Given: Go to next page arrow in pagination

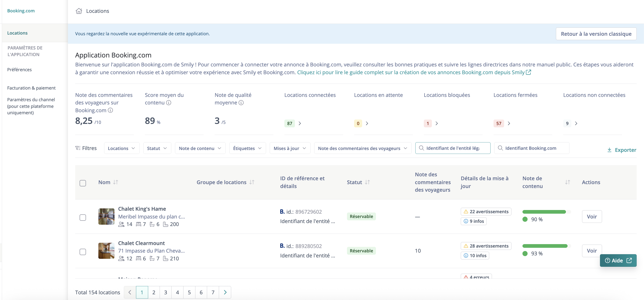Looking at the screenshot, I should pyautogui.click(x=225, y=292).
